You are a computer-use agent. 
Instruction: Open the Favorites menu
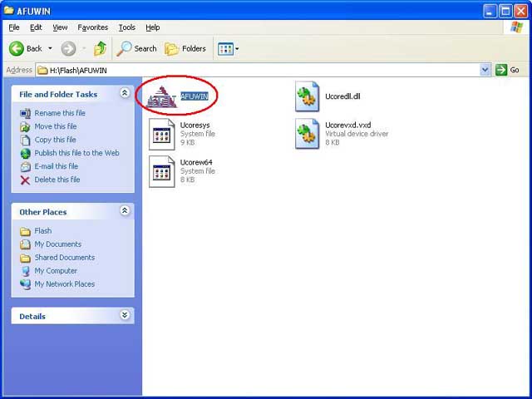point(92,27)
